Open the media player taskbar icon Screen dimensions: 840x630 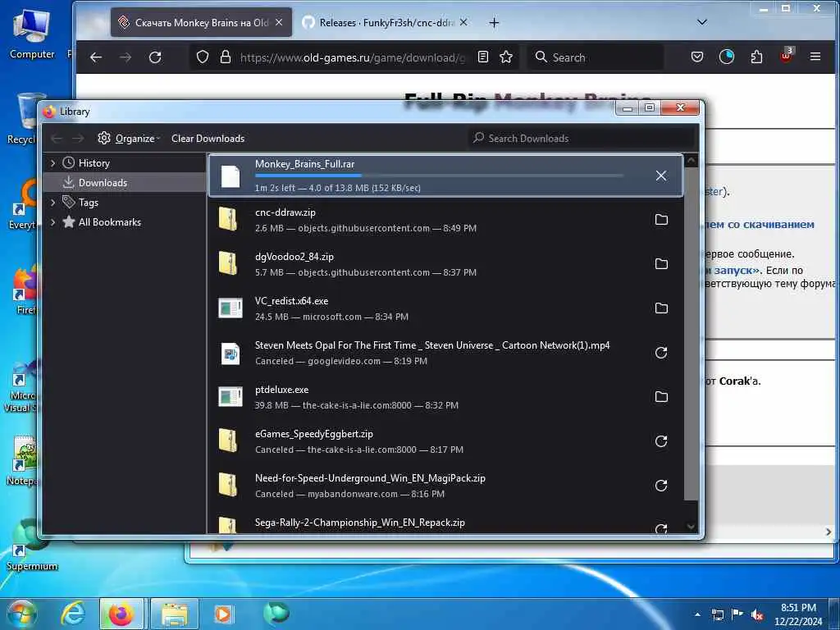click(223, 614)
